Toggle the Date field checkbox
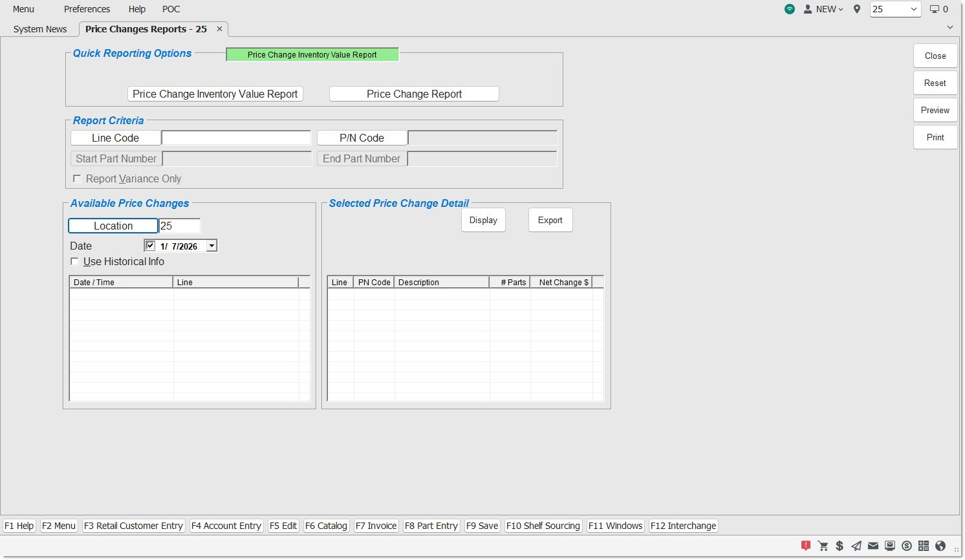 pyautogui.click(x=150, y=246)
